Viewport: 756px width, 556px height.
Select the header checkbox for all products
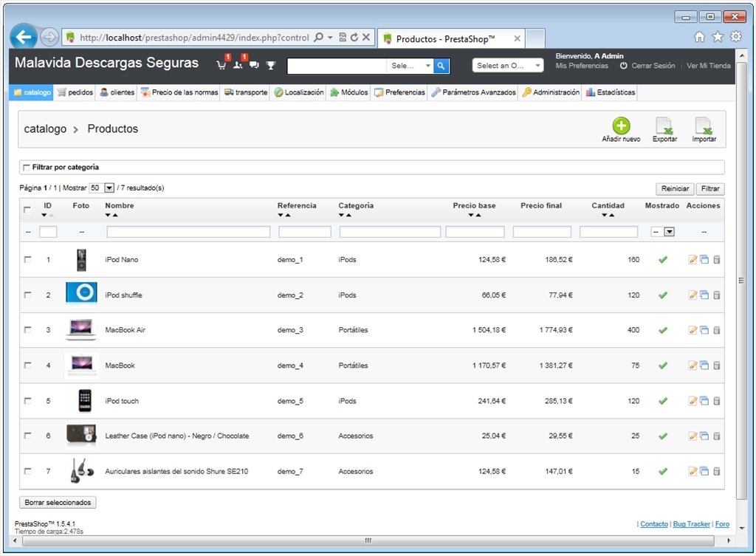pos(27,209)
